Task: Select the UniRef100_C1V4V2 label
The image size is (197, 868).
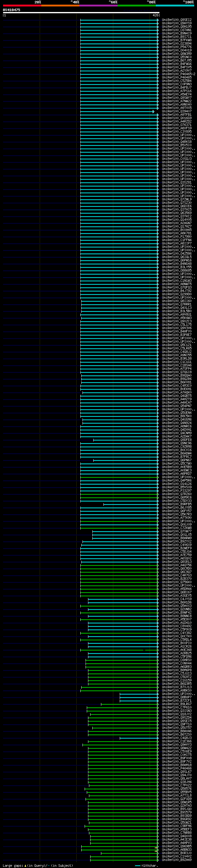Action: [x=177, y=856]
